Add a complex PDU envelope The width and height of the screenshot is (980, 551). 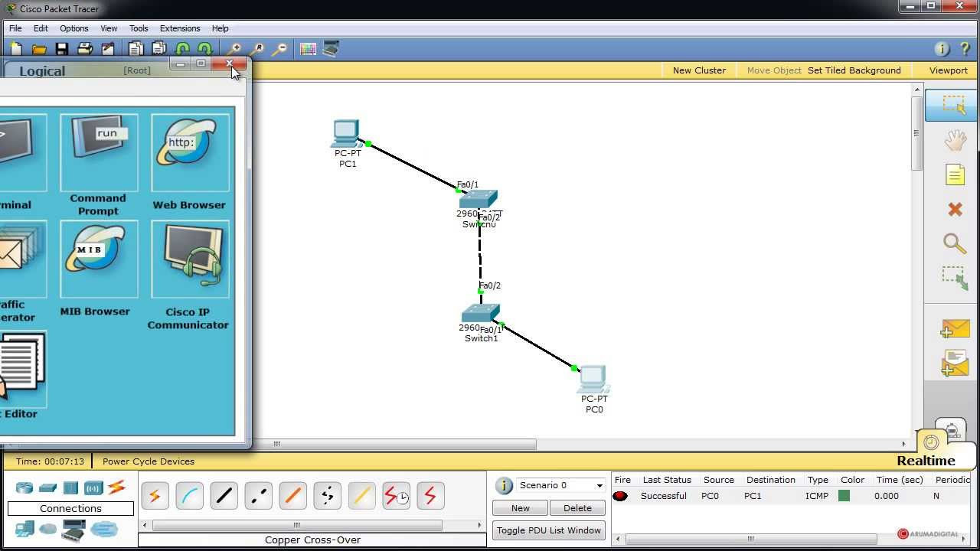pyautogui.click(x=955, y=363)
